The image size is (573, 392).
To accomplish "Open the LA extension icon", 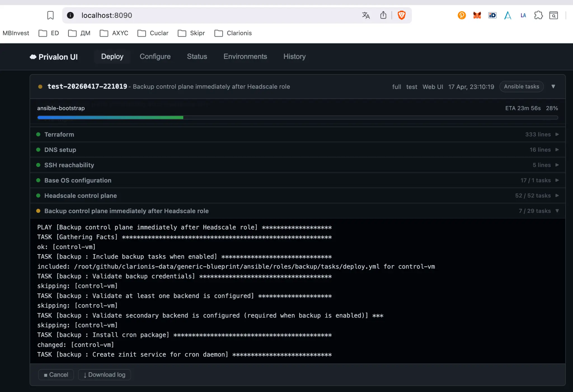I will pyautogui.click(x=523, y=15).
